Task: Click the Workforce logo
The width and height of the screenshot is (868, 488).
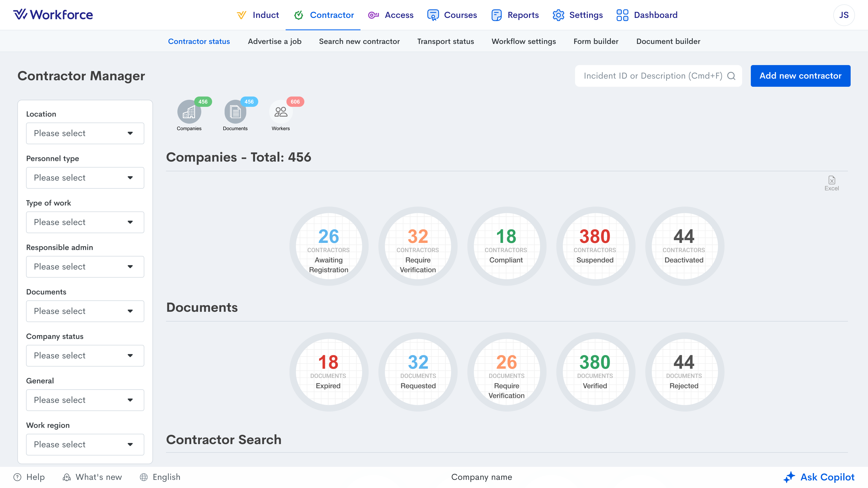Action: point(53,15)
